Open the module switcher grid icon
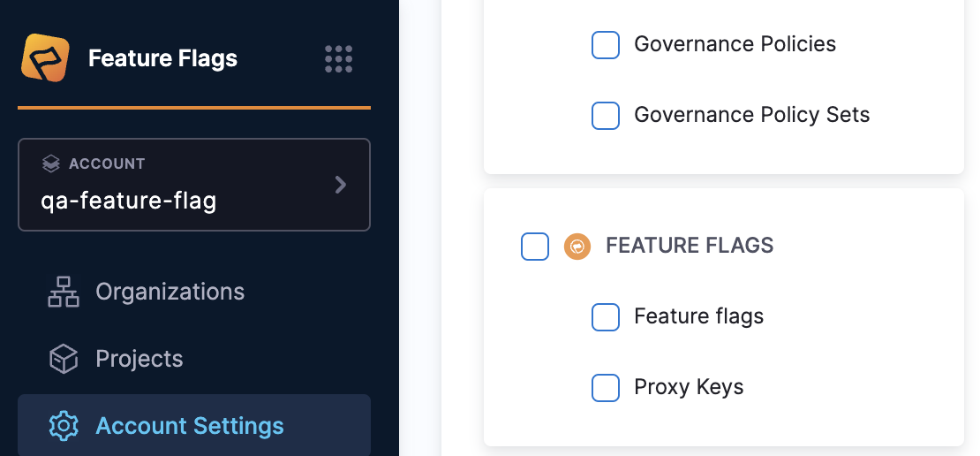The image size is (980, 456). click(339, 59)
